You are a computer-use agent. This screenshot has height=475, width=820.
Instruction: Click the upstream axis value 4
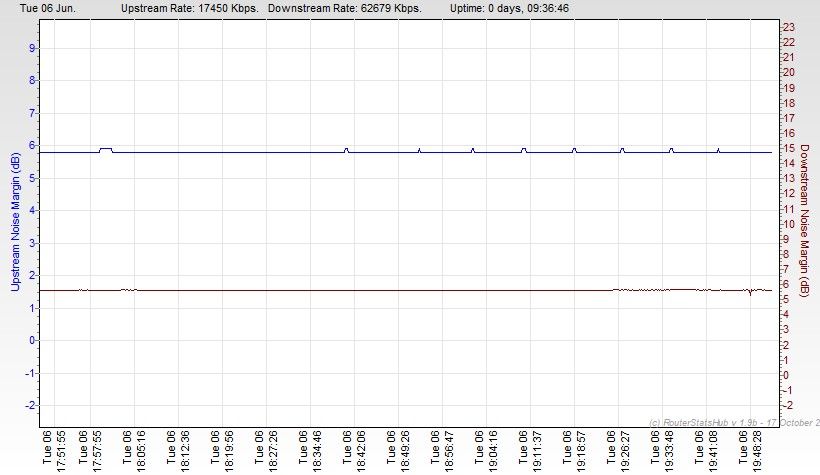32,210
